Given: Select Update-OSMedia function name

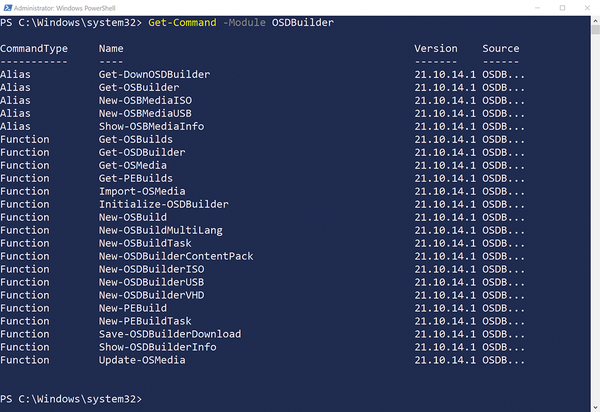Looking at the screenshot, I should pos(142,360).
